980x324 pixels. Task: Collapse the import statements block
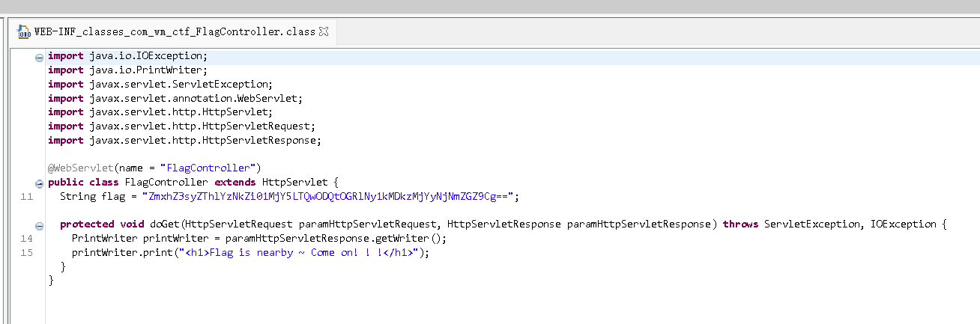(x=39, y=57)
